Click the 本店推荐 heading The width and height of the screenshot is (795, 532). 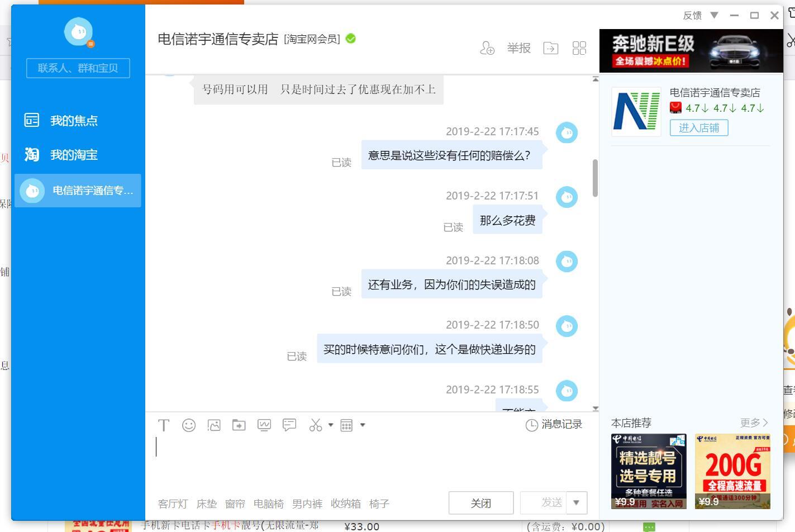point(631,423)
